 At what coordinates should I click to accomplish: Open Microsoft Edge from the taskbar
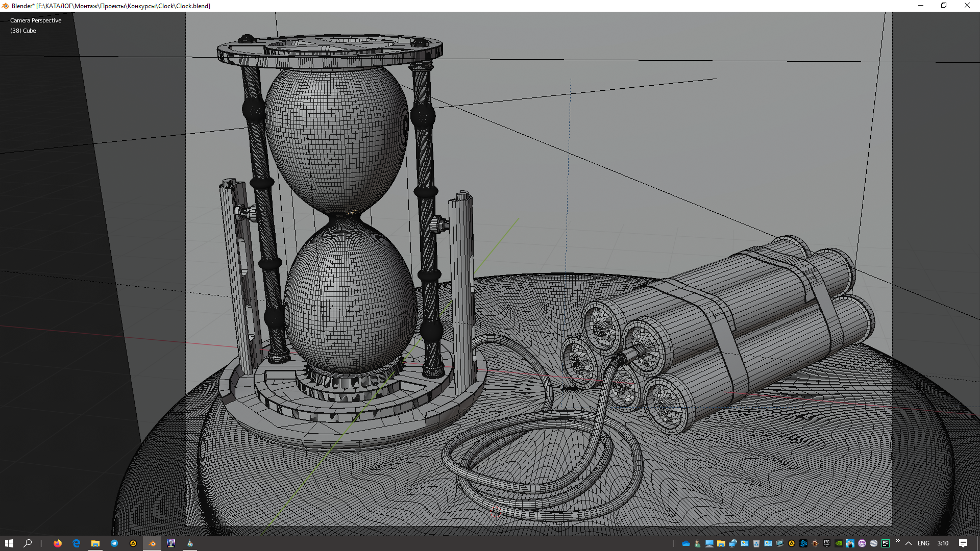(77, 543)
